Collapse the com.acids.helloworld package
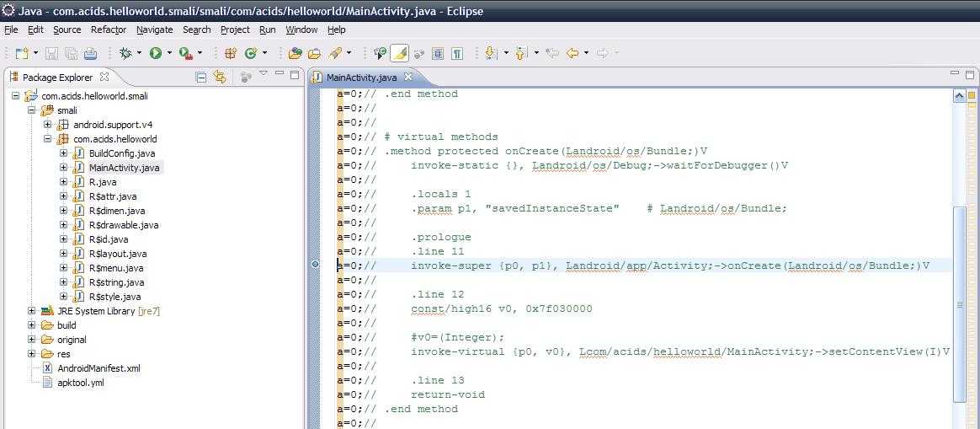Screen dimensions: 980x429 47,139
